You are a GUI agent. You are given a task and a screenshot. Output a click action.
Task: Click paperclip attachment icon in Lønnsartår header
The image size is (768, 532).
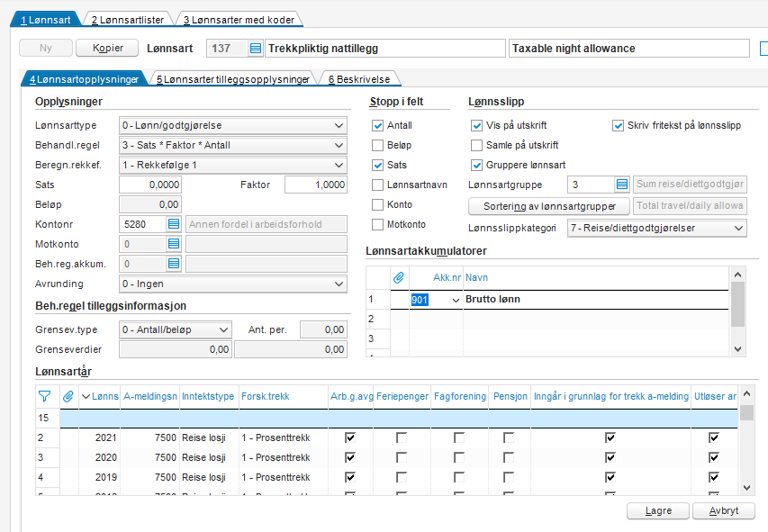tap(68, 396)
